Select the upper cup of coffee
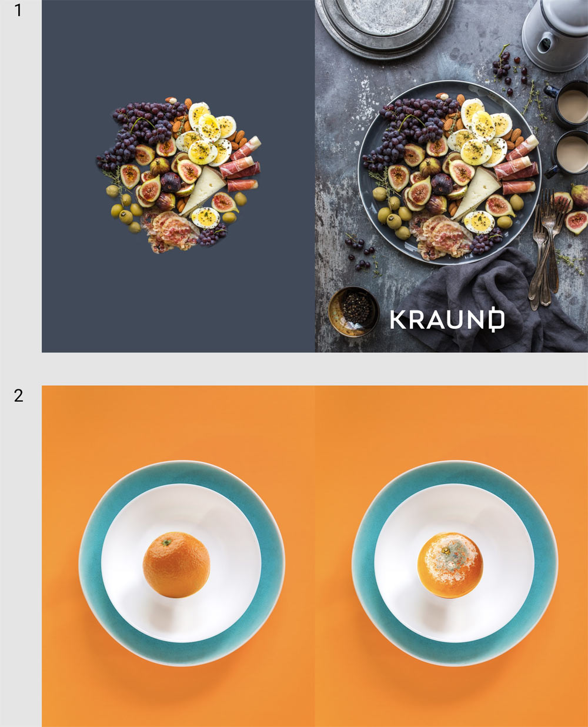The image size is (588, 727). coord(568,105)
